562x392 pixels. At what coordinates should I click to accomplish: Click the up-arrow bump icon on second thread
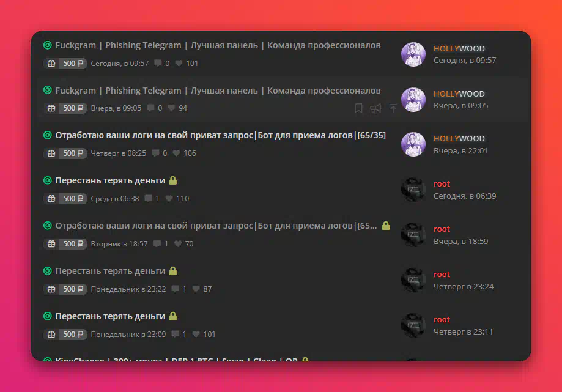[393, 108]
